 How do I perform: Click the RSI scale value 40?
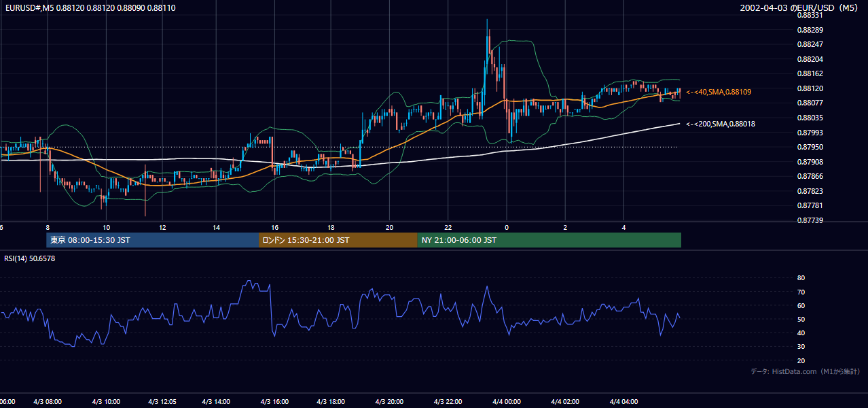(801, 333)
